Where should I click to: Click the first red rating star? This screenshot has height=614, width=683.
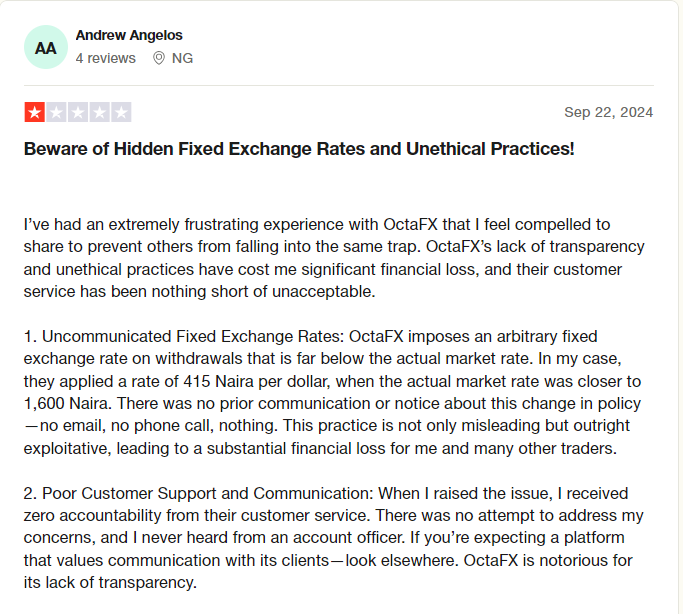35,112
